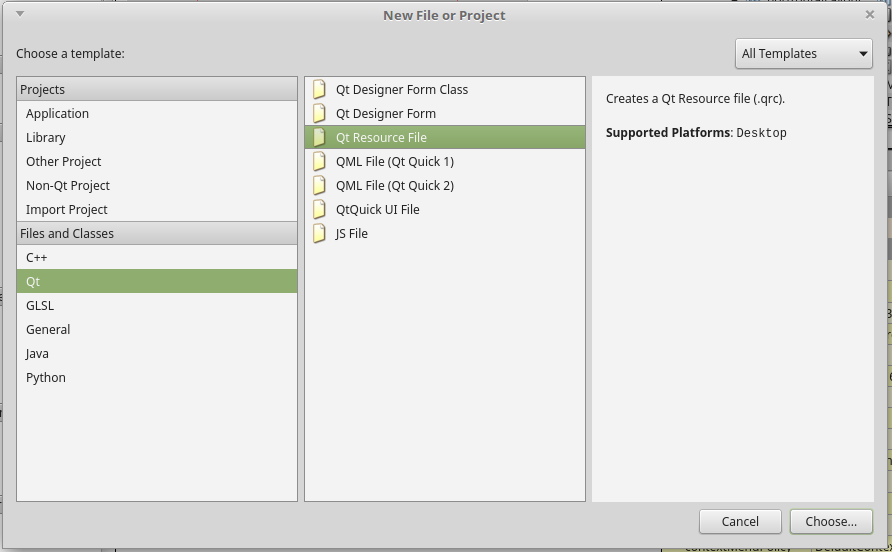Select the Application project category
This screenshot has width=892, height=552.
point(157,113)
